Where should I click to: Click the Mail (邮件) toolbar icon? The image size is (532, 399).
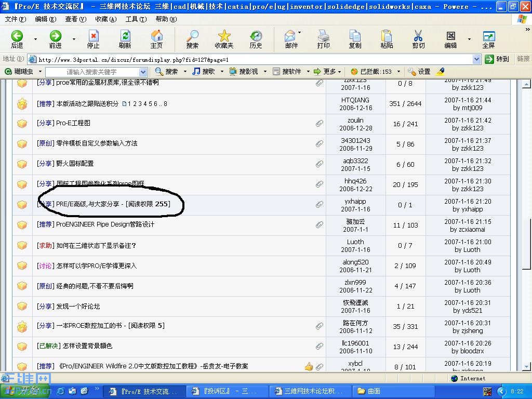[291, 39]
